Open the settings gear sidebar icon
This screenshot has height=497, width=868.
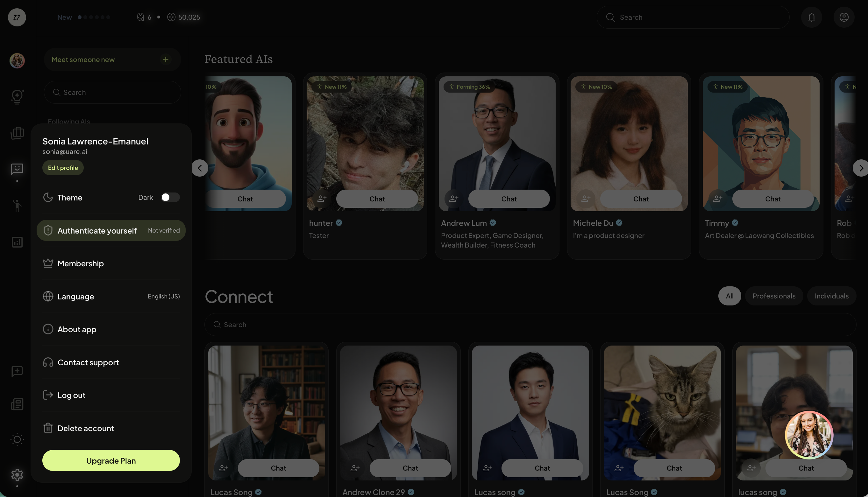(17, 474)
